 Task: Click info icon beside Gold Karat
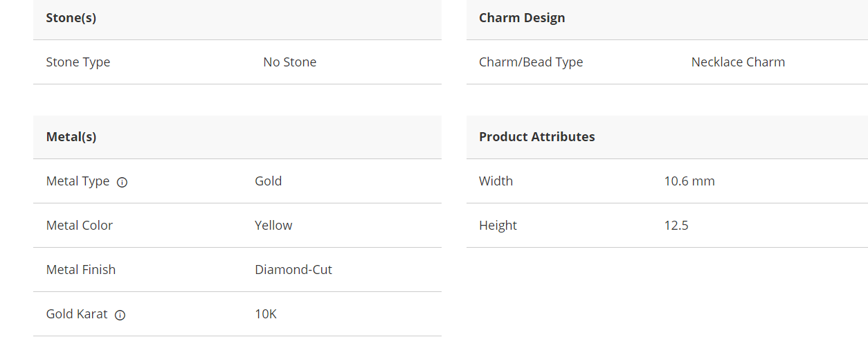click(x=120, y=316)
